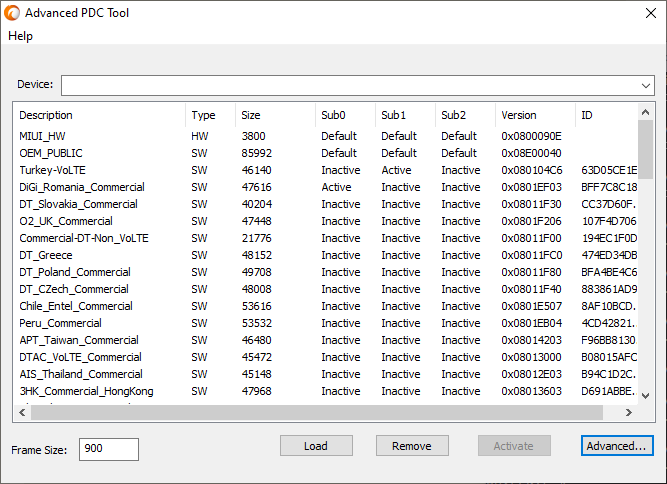Click the Sub2 column header

point(465,115)
